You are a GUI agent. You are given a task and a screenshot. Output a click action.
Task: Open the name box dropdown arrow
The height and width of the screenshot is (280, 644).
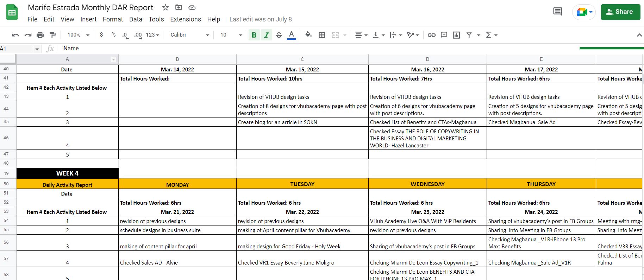click(37, 49)
